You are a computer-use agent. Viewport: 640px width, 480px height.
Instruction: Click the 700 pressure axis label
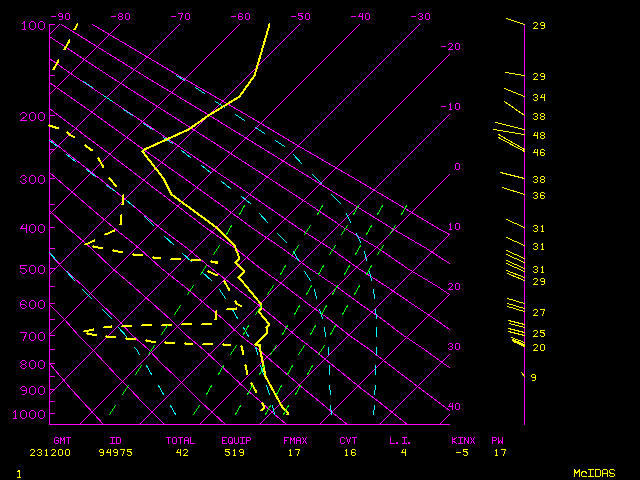coord(33,337)
